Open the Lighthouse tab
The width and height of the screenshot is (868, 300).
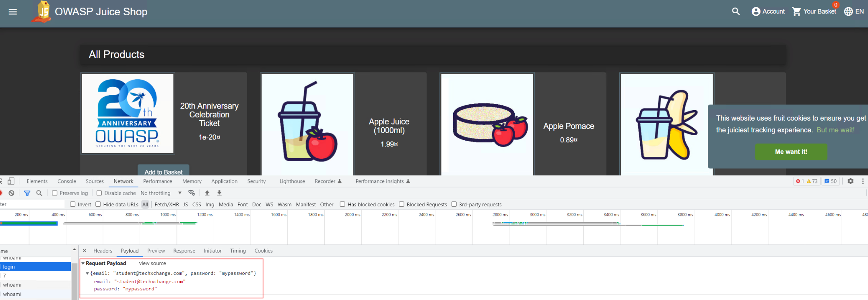pyautogui.click(x=292, y=181)
